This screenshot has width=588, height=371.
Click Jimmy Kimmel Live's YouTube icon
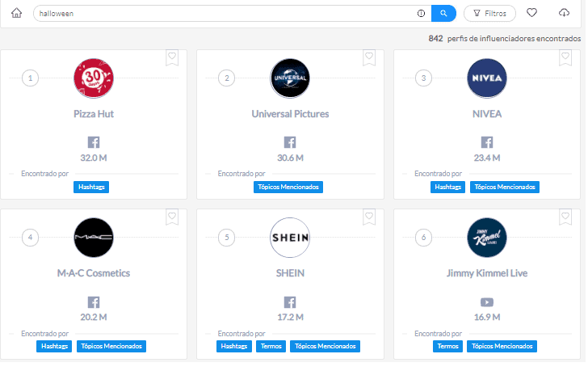[x=487, y=302]
